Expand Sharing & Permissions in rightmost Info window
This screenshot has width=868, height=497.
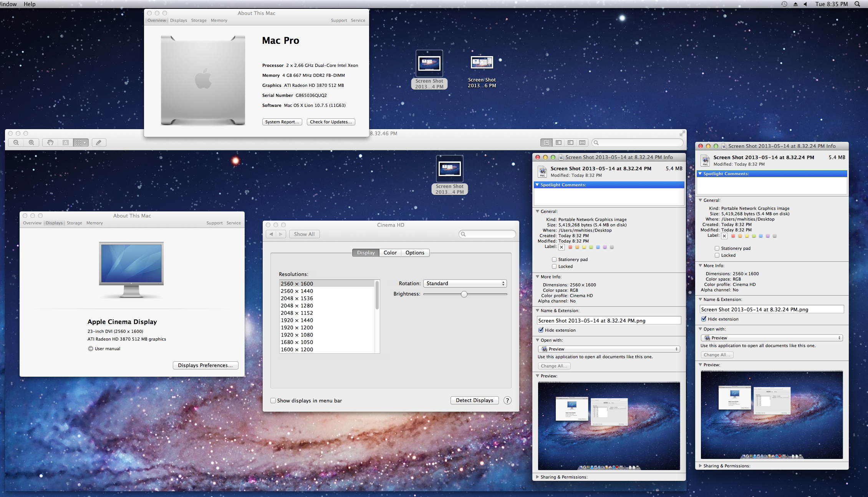[701, 465]
